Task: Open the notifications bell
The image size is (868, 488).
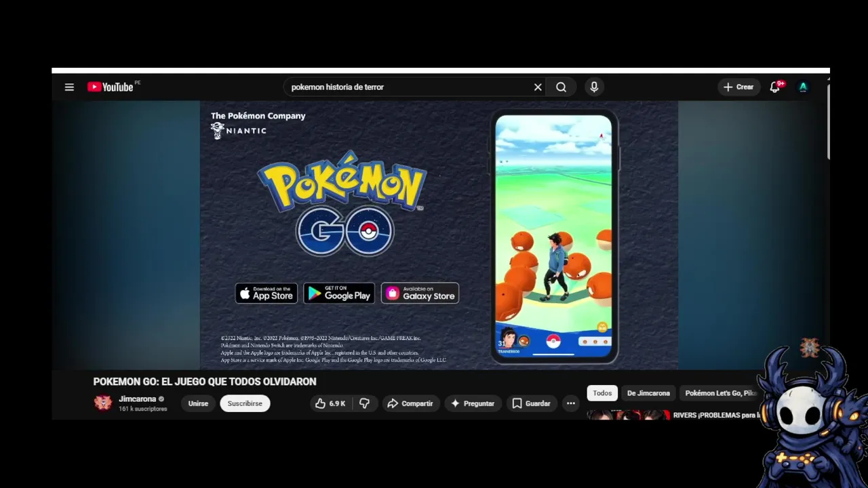Action: [x=776, y=87]
